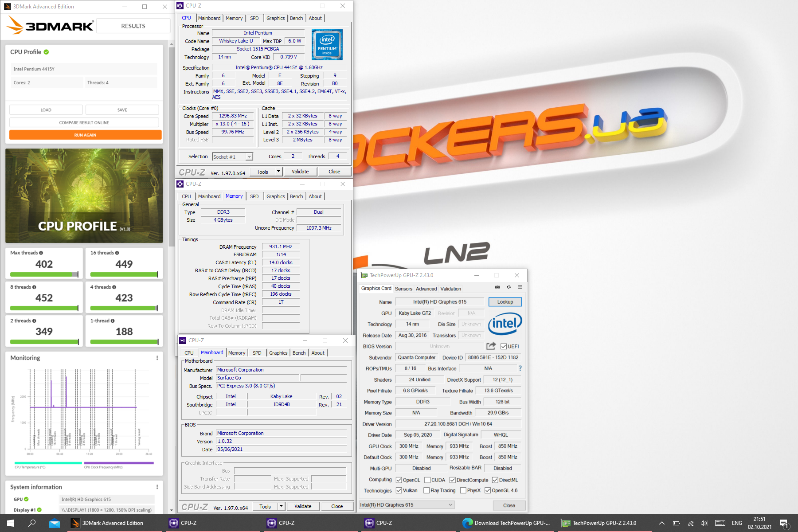798x532 pixels.
Task: Toggle the PhysX checkbox
Action: click(463, 490)
